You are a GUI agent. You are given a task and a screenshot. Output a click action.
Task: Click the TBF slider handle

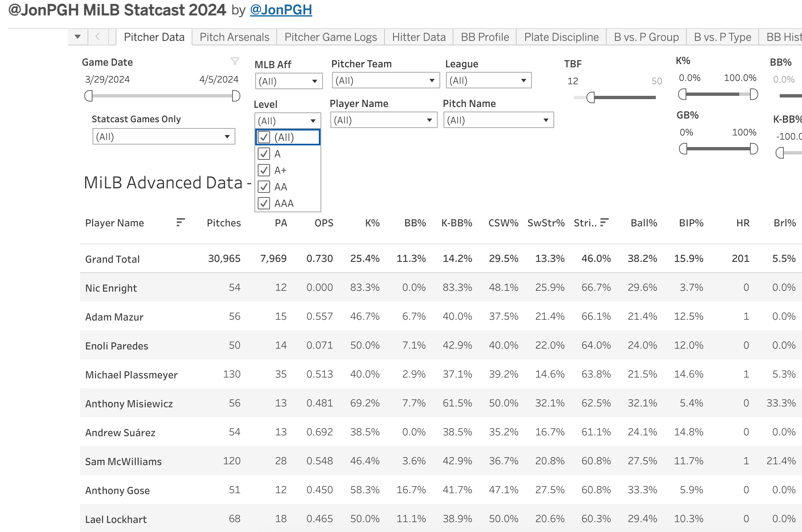pos(591,97)
